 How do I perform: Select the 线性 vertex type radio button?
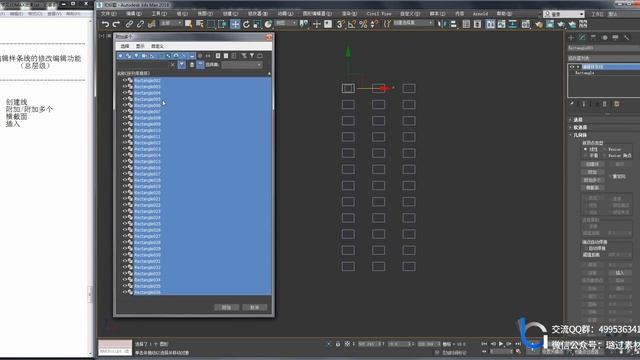585,149
